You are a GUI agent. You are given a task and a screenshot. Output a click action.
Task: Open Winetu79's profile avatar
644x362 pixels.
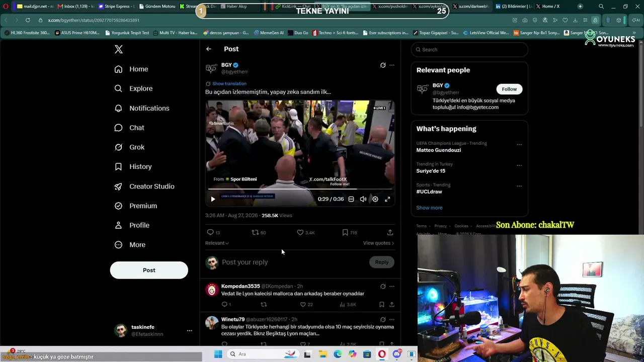point(212,323)
